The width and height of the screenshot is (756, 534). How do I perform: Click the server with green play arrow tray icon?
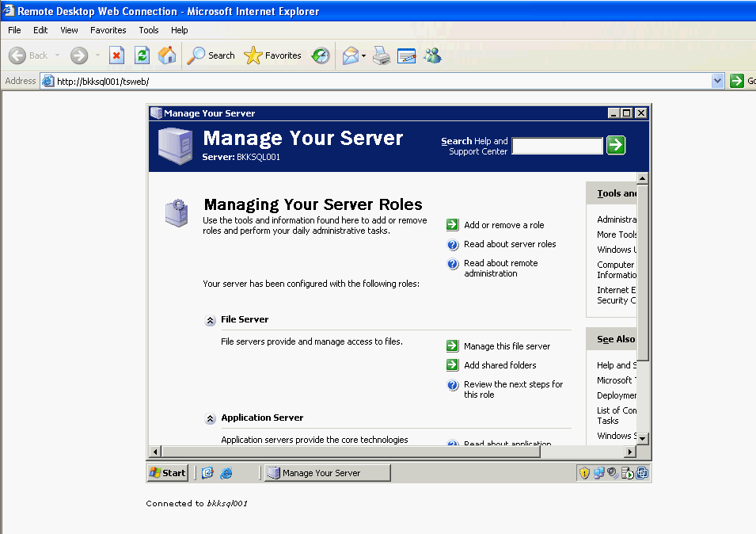[x=627, y=473]
